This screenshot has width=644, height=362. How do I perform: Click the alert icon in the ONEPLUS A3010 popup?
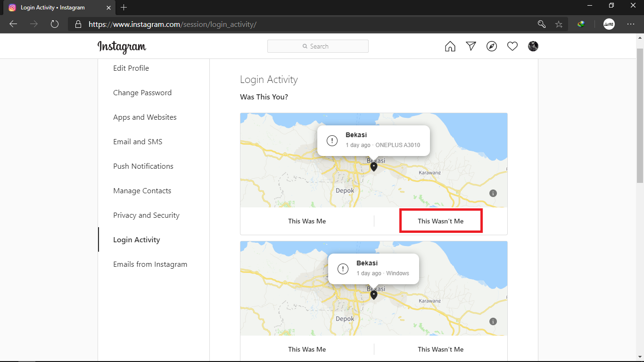click(x=332, y=140)
